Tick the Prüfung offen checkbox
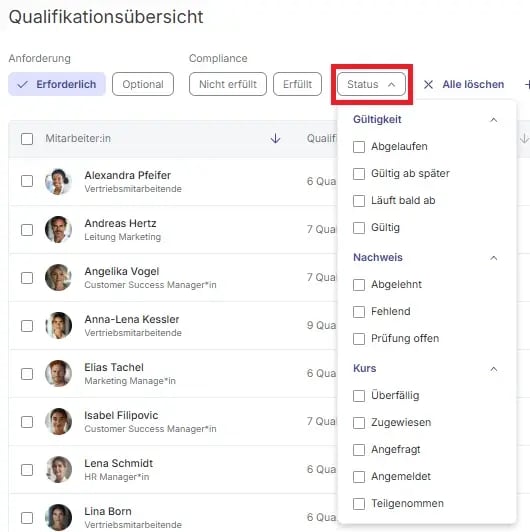Screen dimensions: 530x532 tap(359, 339)
